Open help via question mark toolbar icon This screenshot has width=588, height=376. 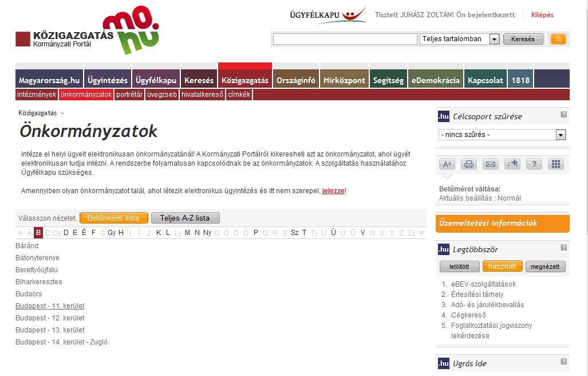[534, 164]
